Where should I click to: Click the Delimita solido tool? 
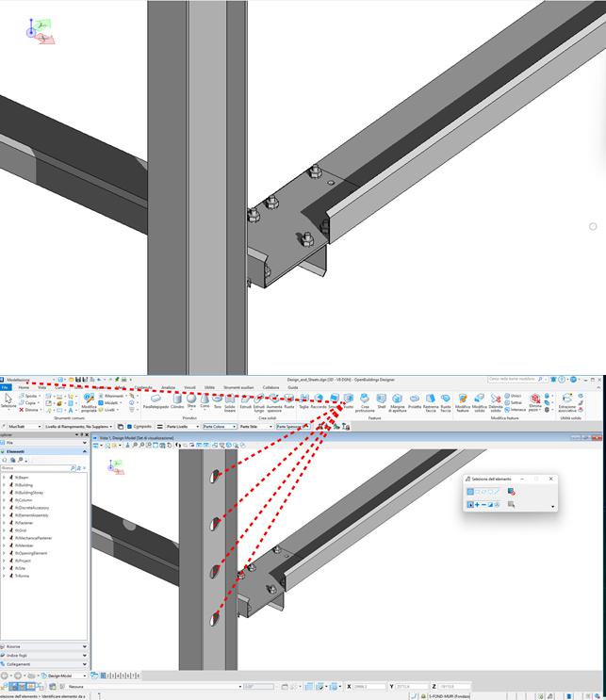[496, 401]
